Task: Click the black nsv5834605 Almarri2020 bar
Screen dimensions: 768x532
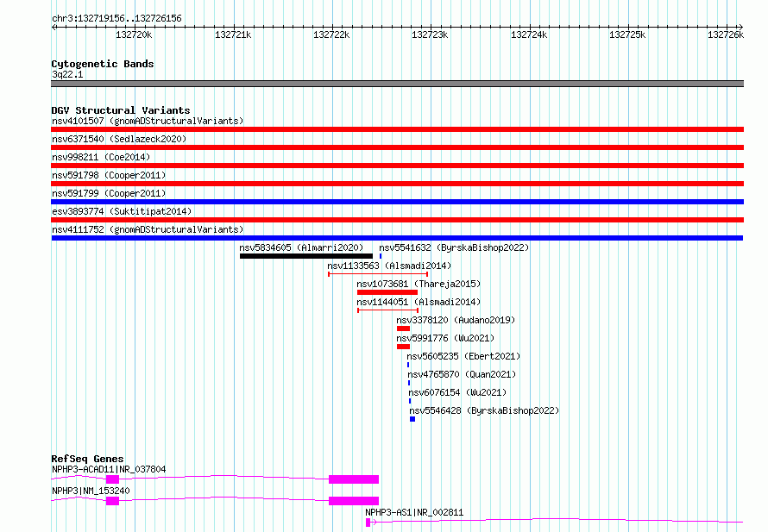Action: (306, 256)
